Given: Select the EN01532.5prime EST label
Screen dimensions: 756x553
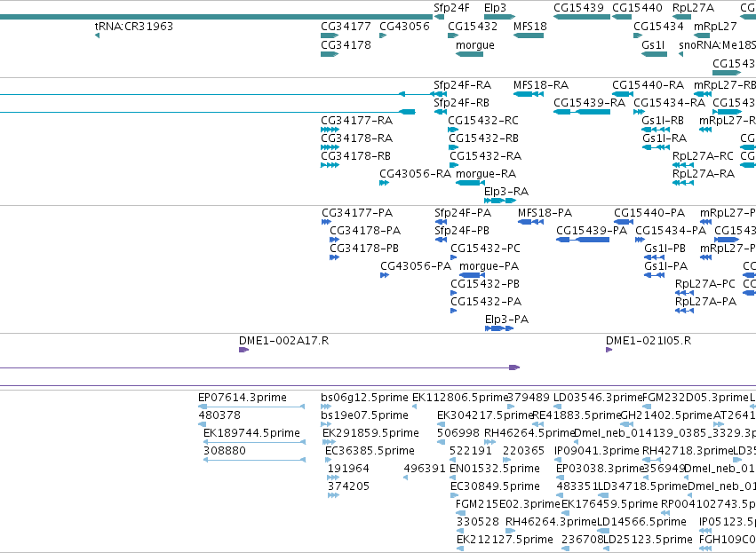Looking at the screenshot, I should pos(495,469).
